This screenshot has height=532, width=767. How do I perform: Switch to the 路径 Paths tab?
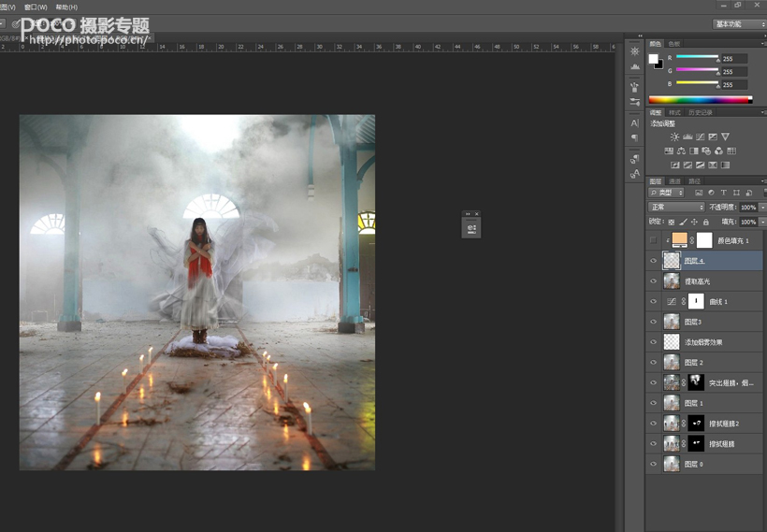[695, 181]
